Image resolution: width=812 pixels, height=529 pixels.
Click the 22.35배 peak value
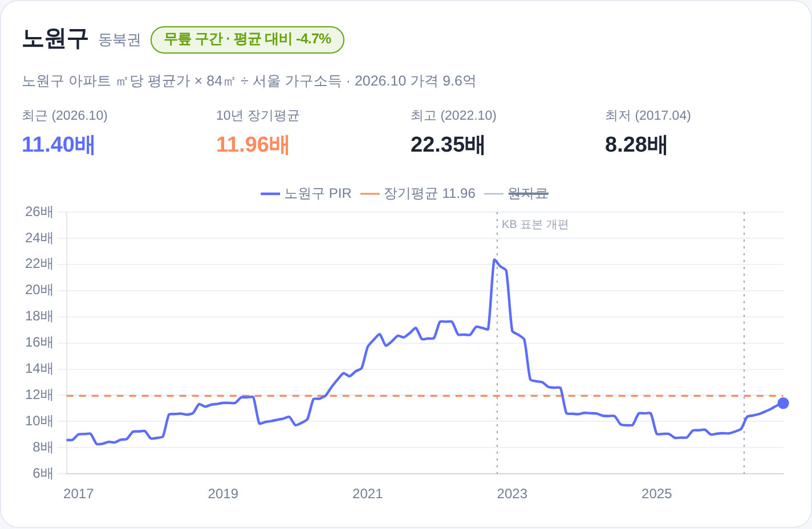click(x=448, y=145)
